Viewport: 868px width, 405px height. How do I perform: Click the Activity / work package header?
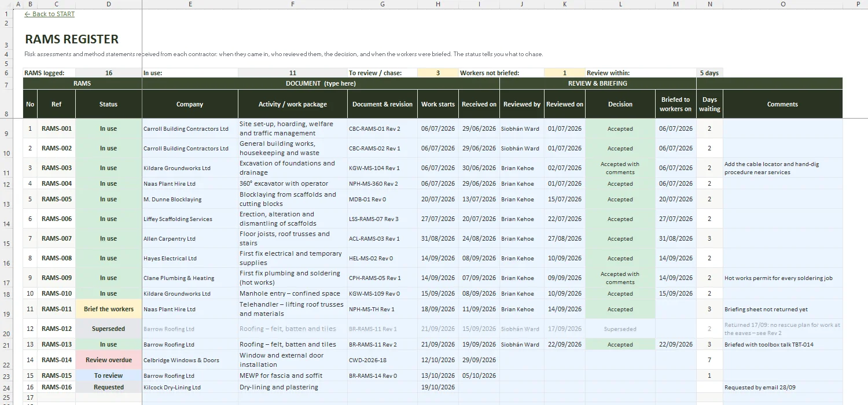[x=293, y=104]
